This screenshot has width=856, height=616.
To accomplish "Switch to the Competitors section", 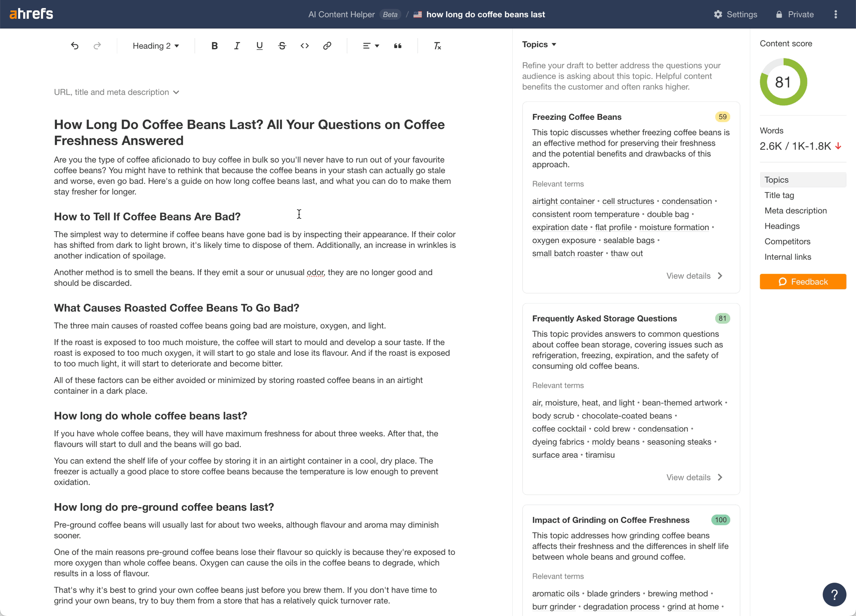I will coord(787,241).
